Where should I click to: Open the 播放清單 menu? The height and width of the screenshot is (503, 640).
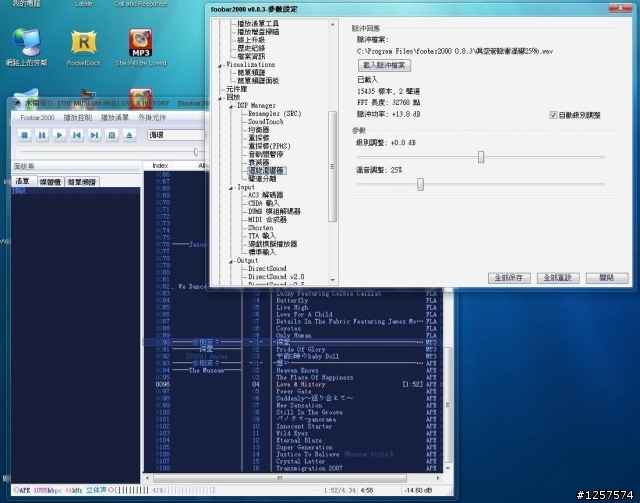[115, 118]
